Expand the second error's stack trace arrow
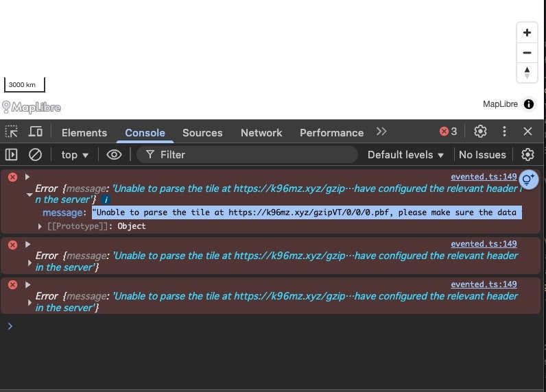546x392 pixels. tap(27, 244)
